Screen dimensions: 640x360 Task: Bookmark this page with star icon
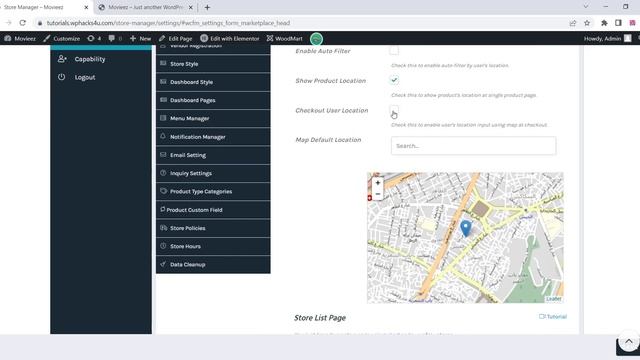click(x=587, y=23)
